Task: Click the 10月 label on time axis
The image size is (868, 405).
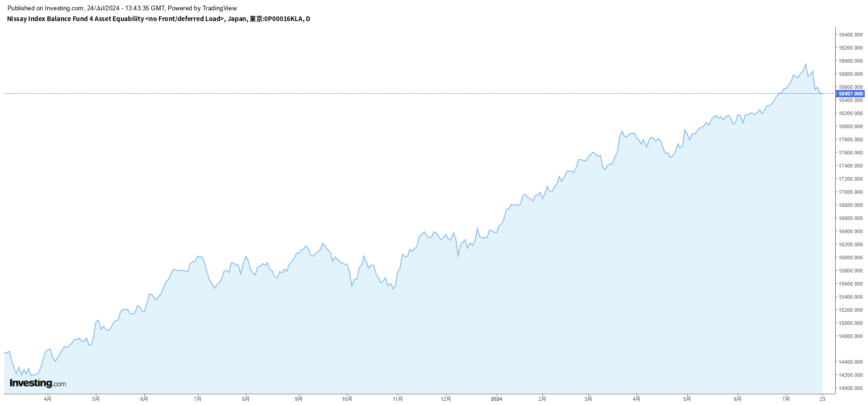Action: coord(347,399)
